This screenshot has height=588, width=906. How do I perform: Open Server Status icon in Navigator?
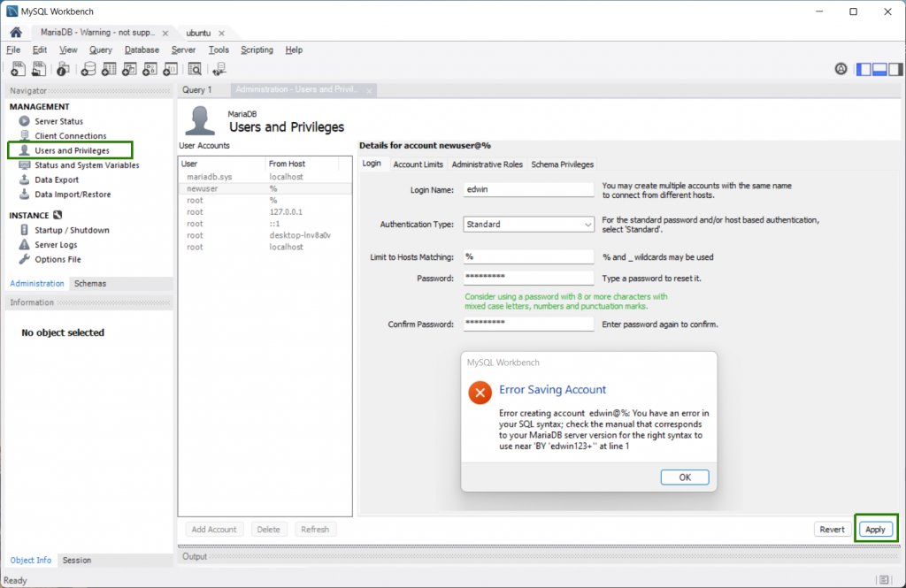[x=24, y=121]
